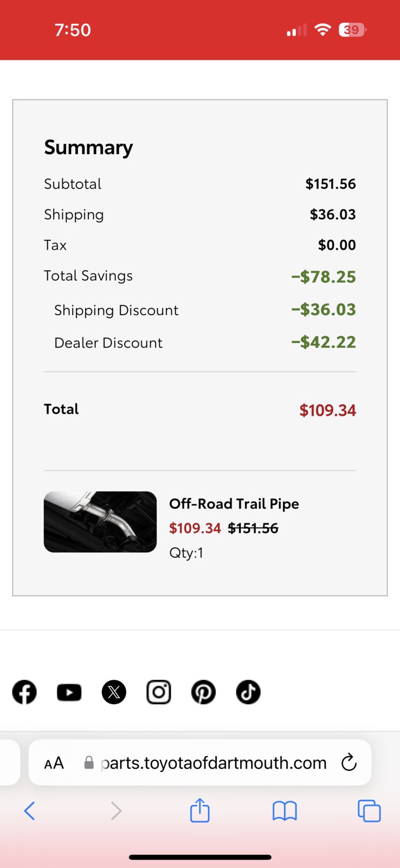Tap the Wi-Fi icon in status bar
The image size is (400, 868).
pyautogui.click(x=322, y=30)
